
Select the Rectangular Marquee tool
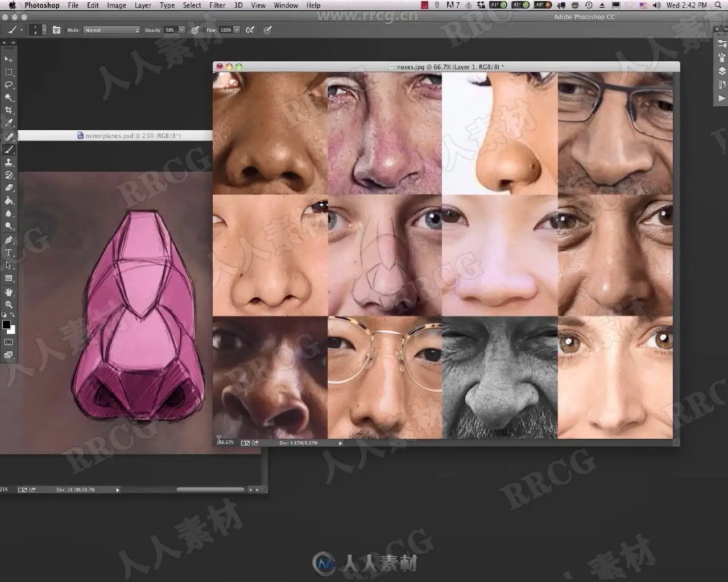point(9,72)
